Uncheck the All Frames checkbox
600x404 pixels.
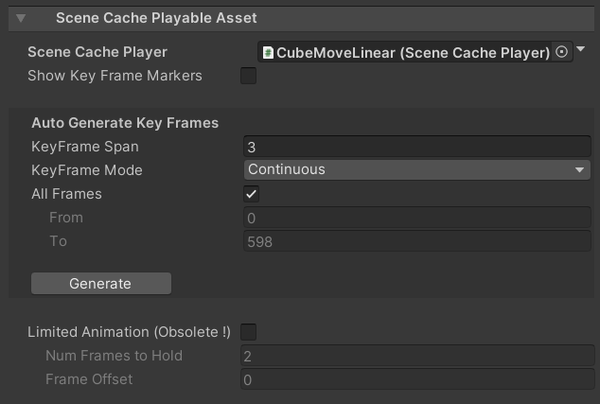click(x=251, y=194)
